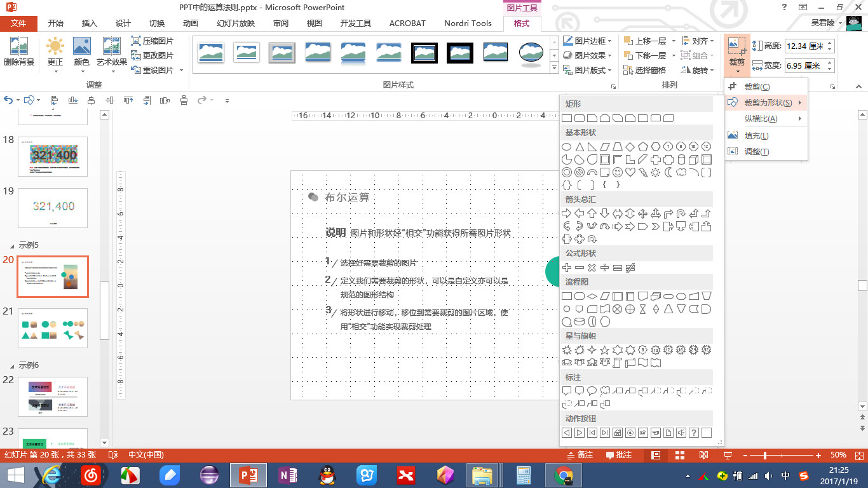Click the 压缩图片 button
The height and width of the screenshot is (488, 868).
(x=153, y=41)
